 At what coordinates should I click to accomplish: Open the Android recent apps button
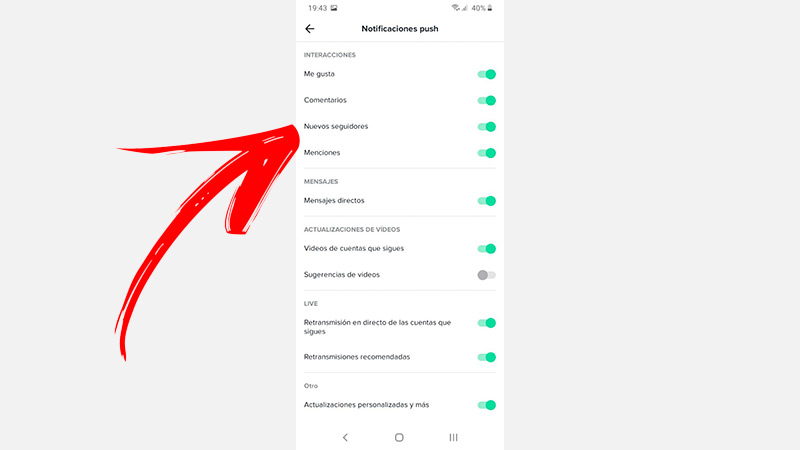click(x=453, y=437)
